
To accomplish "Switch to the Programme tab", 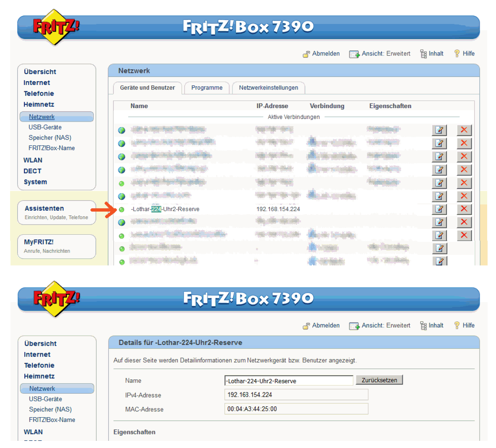I will [x=207, y=87].
